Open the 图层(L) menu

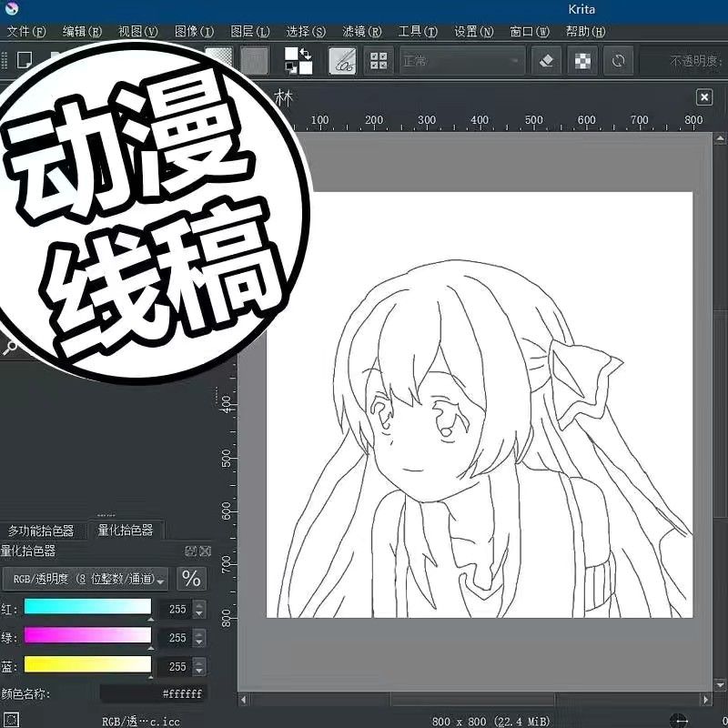pyautogui.click(x=249, y=32)
